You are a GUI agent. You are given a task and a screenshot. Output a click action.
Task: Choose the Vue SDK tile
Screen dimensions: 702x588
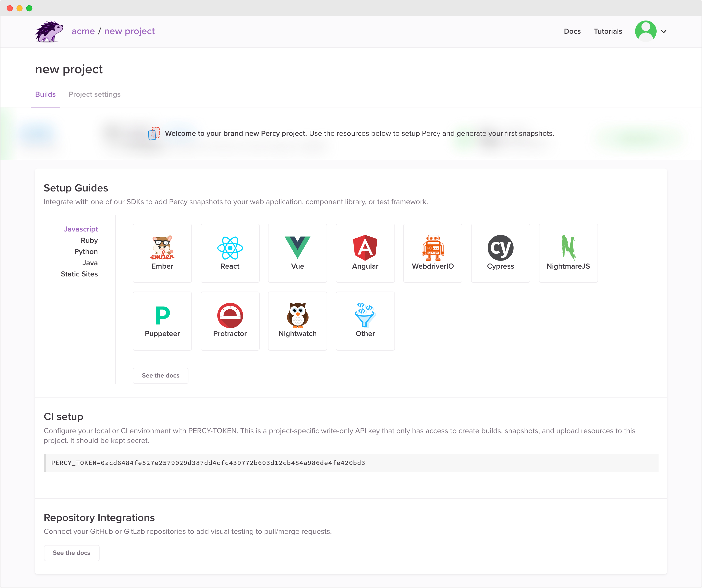tap(297, 253)
